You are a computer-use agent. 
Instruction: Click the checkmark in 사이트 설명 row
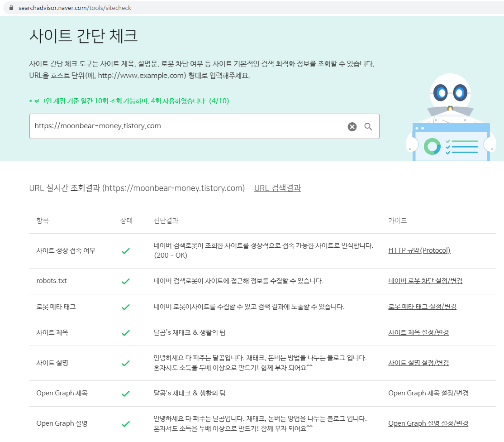tap(126, 363)
